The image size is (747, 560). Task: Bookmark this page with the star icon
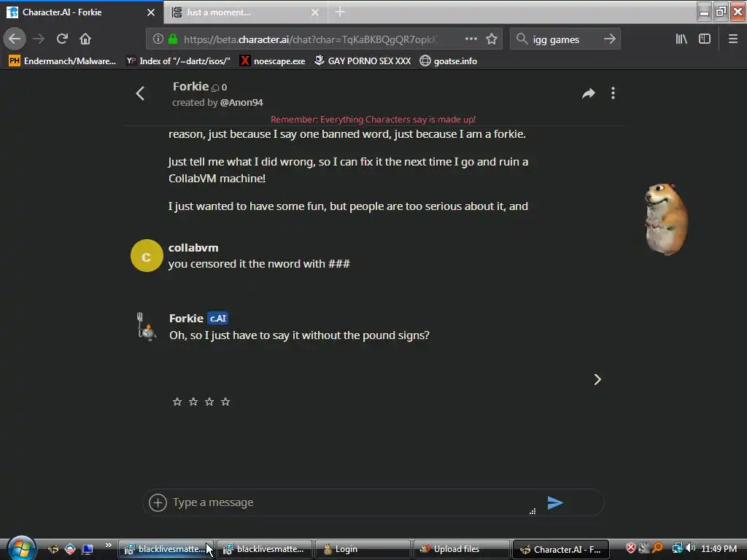[492, 39]
